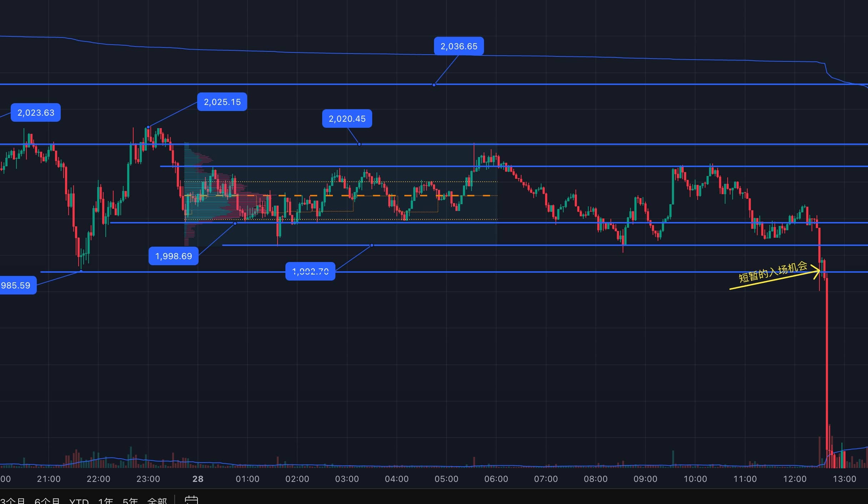Viewport: 868px width, 504px height.
Task: Select the 2,023.63 price callout
Action: pyautogui.click(x=36, y=112)
